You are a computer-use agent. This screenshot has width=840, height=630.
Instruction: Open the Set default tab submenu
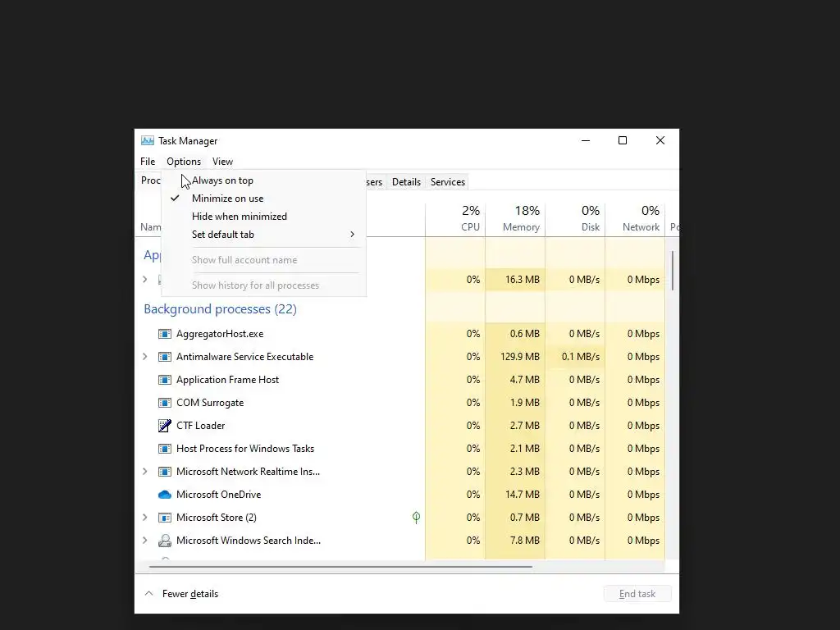coord(263,235)
